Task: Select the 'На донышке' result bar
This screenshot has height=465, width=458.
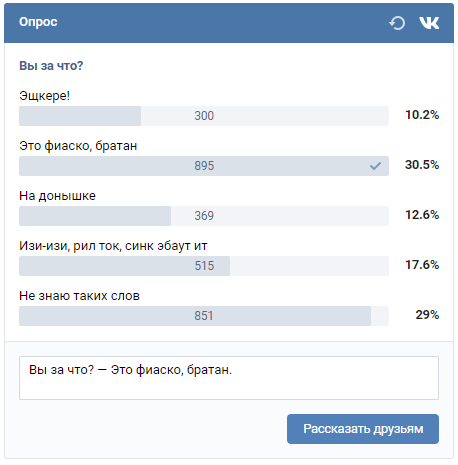Action: coord(204,216)
